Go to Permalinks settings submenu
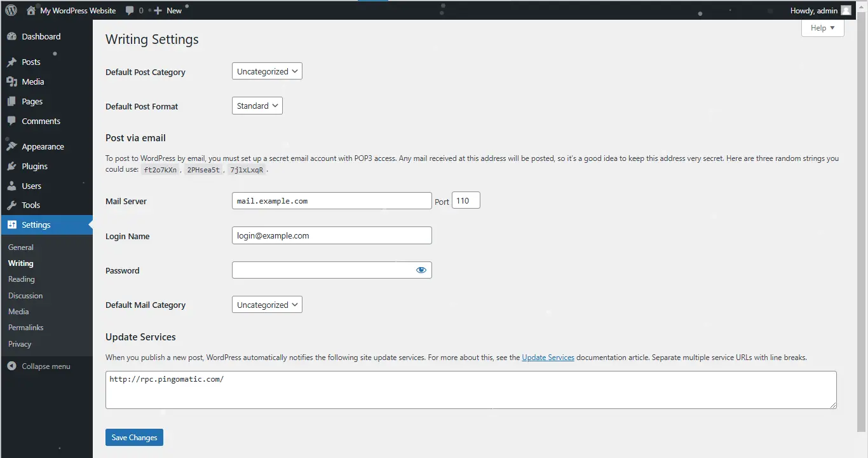The width and height of the screenshot is (868, 458). tap(26, 327)
